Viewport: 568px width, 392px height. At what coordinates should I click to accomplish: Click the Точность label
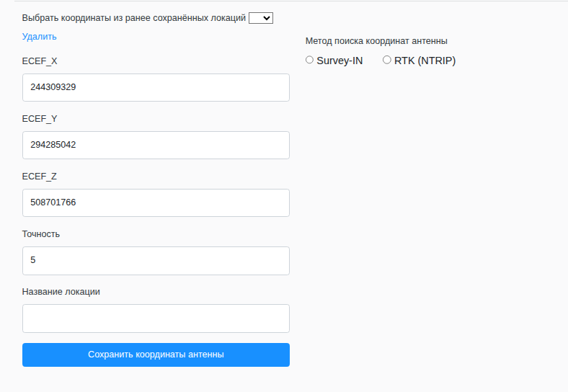point(41,234)
